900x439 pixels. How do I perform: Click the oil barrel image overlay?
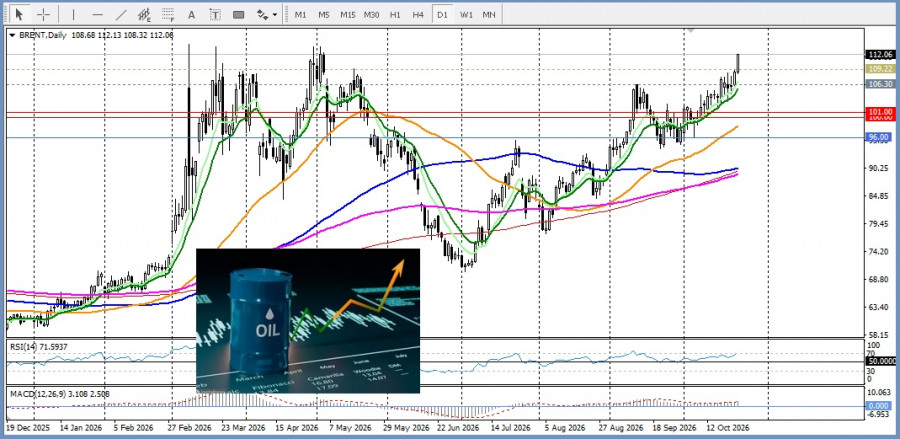pos(308,321)
